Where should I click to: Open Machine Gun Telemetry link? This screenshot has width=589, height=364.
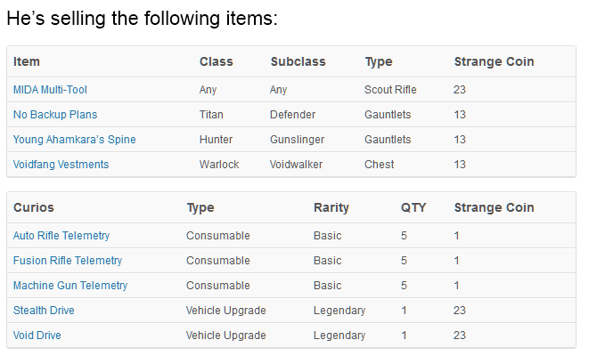[70, 286]
